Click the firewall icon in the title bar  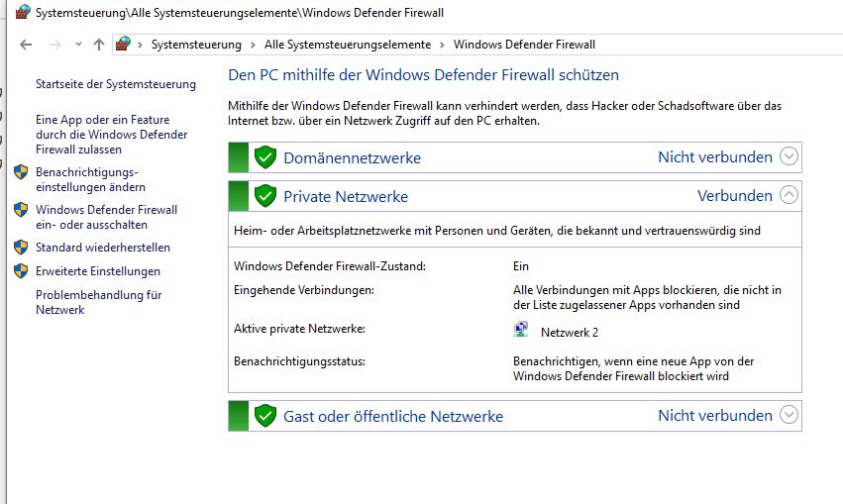click(23, 12)
